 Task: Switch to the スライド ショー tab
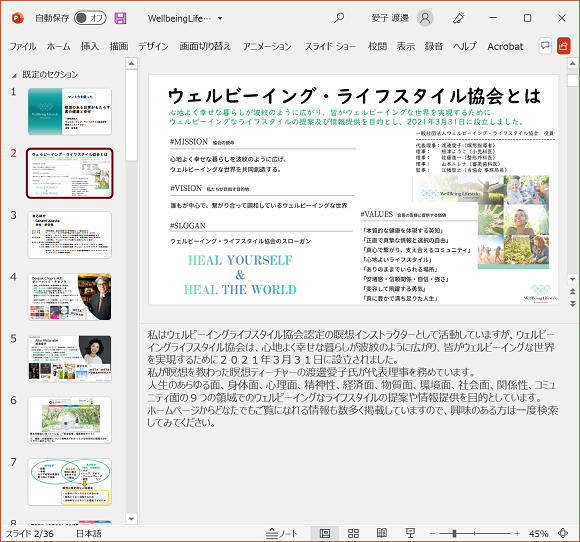pyautogui.click(x=330, y=46)
